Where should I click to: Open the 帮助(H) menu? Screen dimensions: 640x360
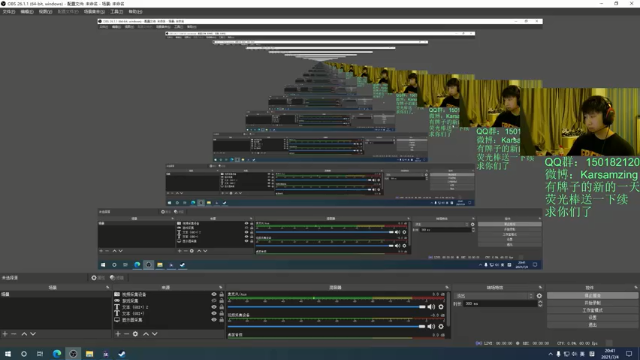coord(136,12)
